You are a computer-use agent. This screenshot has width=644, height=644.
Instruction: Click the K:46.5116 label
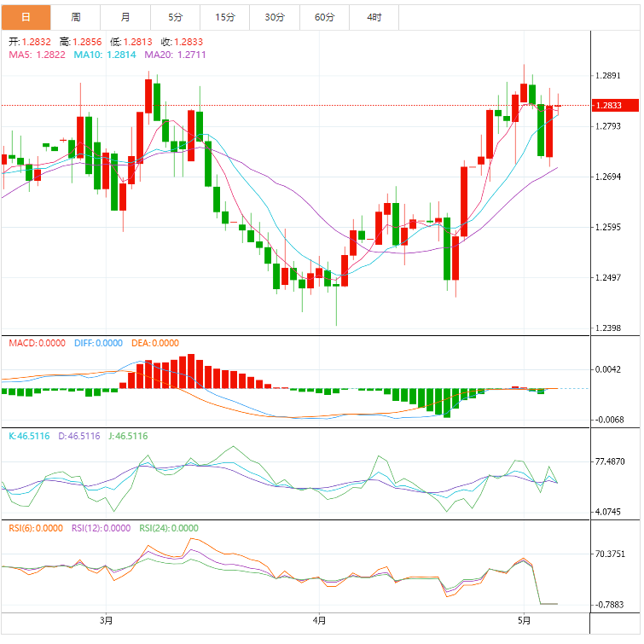(x=29, y=436)
